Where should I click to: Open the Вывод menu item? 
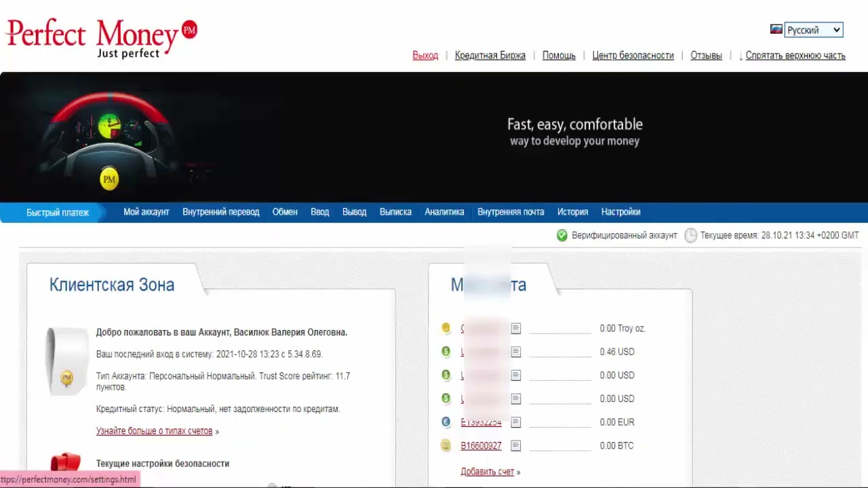355,212
